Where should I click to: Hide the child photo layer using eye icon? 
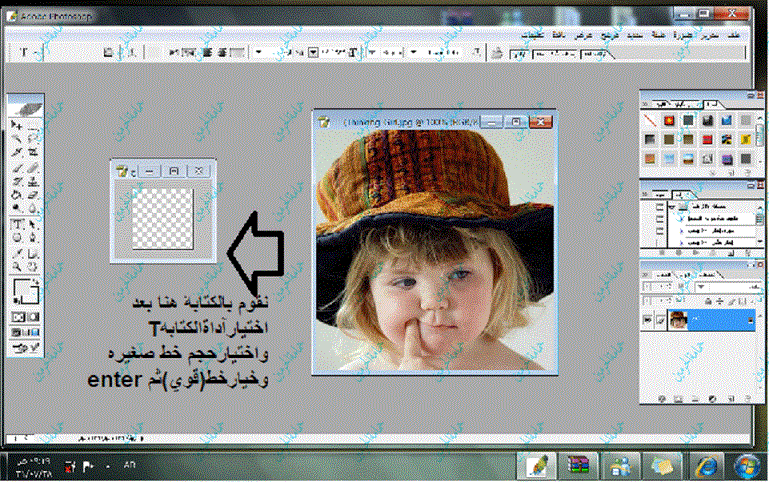click(650, 319)
